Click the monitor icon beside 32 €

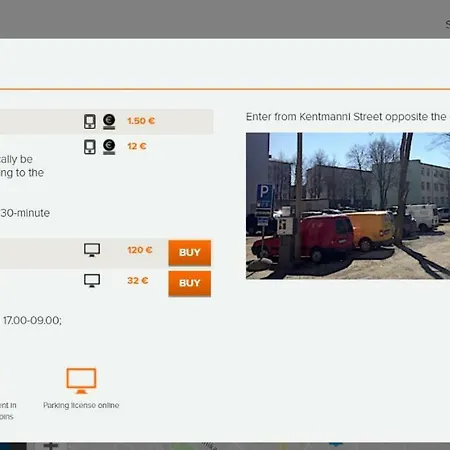pos(92,281)
